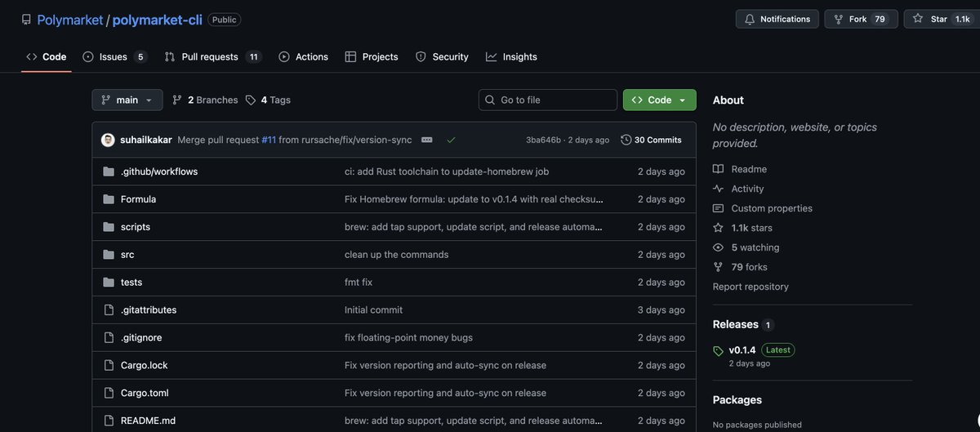The width and height of the screenshot is (980, 432).
Task: Click the folder icon for .github/workflows
Action: (x=109, y=171)
